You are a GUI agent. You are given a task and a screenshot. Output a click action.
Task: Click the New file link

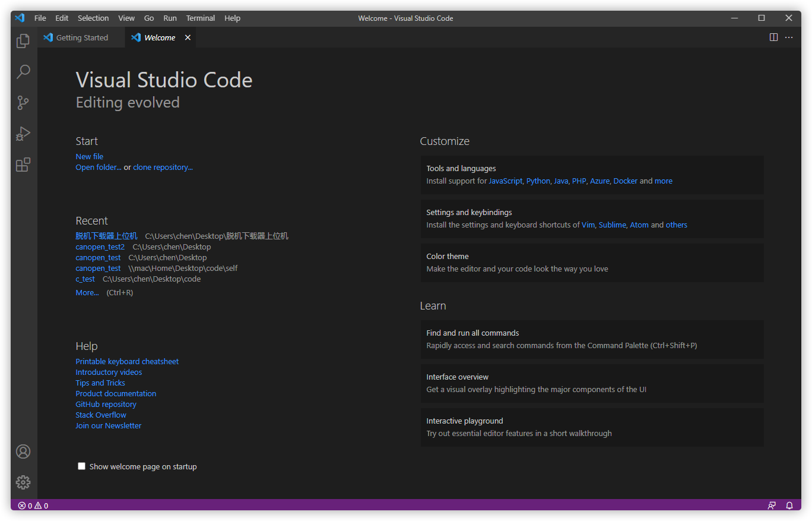coord(90,157)
